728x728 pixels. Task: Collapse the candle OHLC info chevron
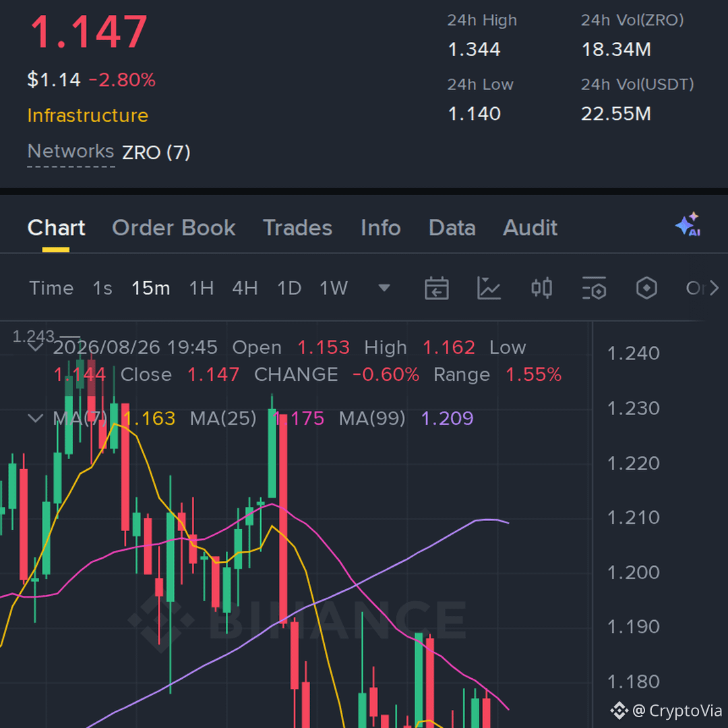[x=36, y=347]
